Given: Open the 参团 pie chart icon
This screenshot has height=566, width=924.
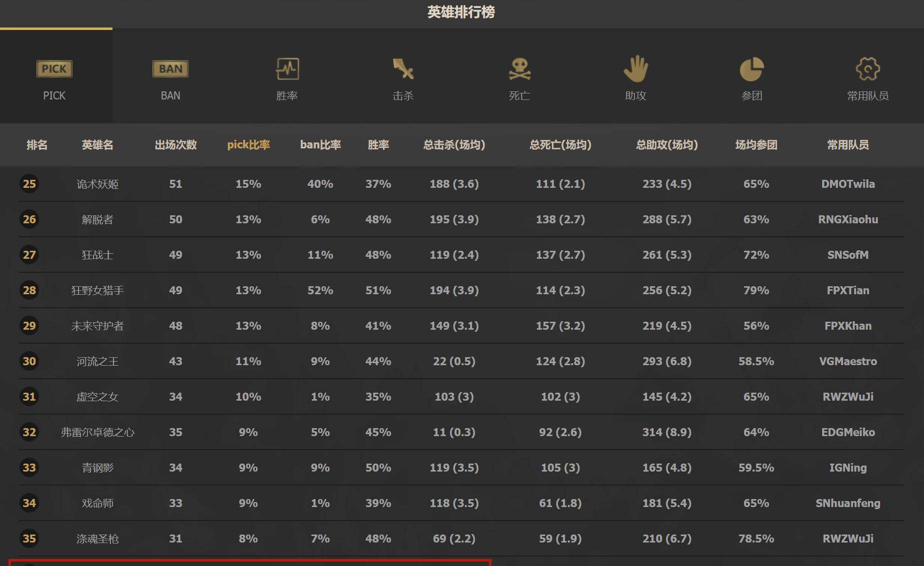Looking at the screenshot, I should click(x=752, y=70).
